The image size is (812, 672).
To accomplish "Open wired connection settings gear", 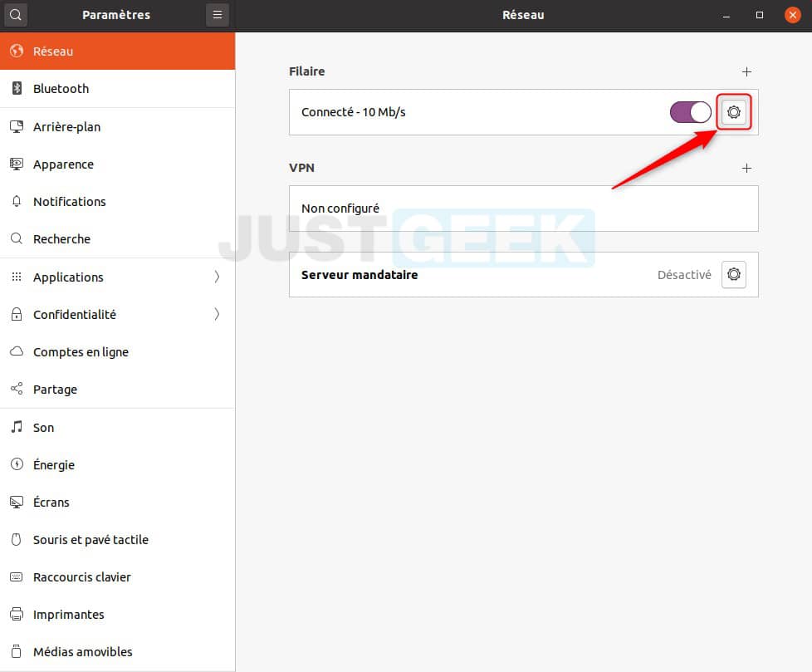I will 734,112.
